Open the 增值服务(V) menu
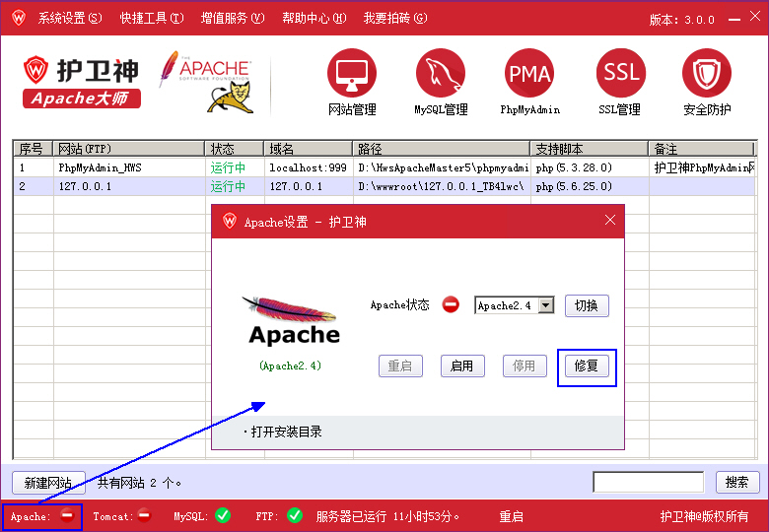 [x=233, y=18]
